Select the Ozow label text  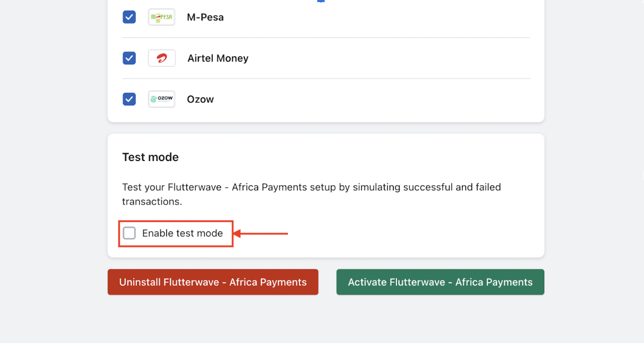[x=200, y=99]
